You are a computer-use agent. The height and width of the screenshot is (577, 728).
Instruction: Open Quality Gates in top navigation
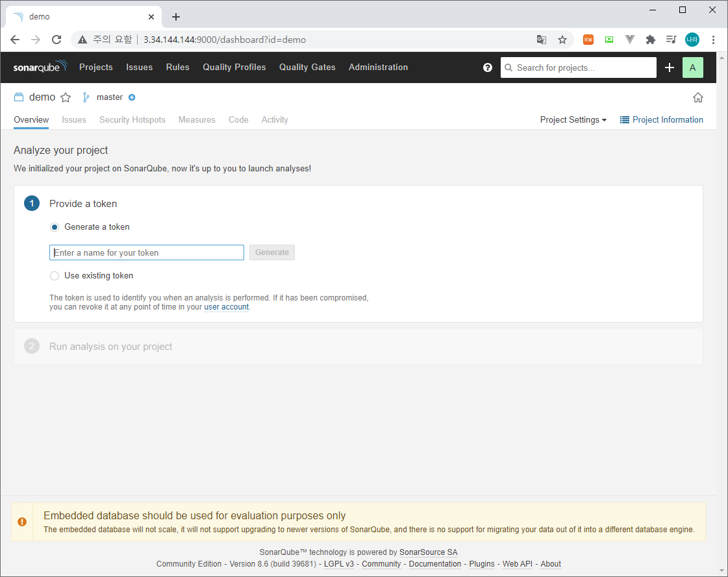click(x=307, y=68)
